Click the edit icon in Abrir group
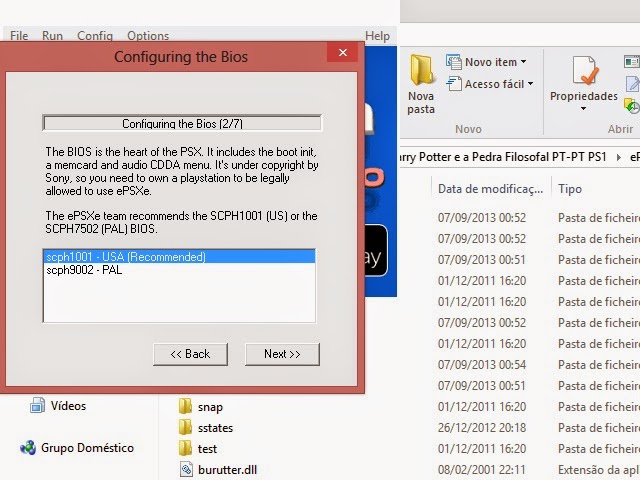This screenshot has width=640, height=480. [x=632, y=84]
